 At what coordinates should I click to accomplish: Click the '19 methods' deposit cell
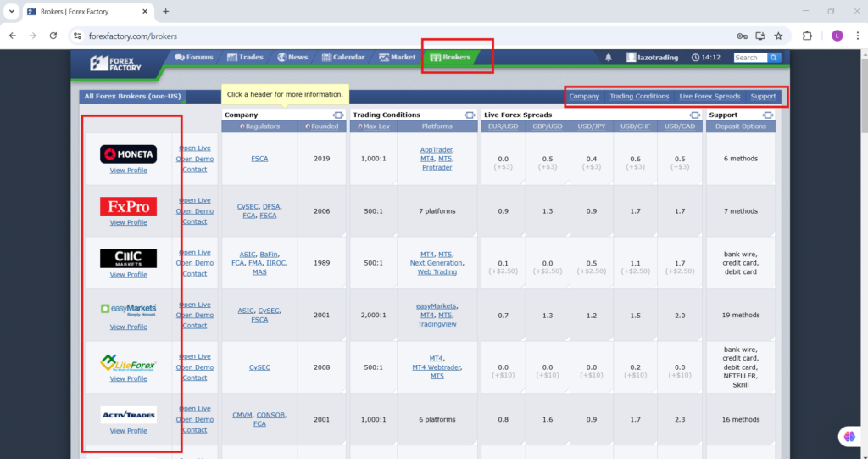point(741,315)
